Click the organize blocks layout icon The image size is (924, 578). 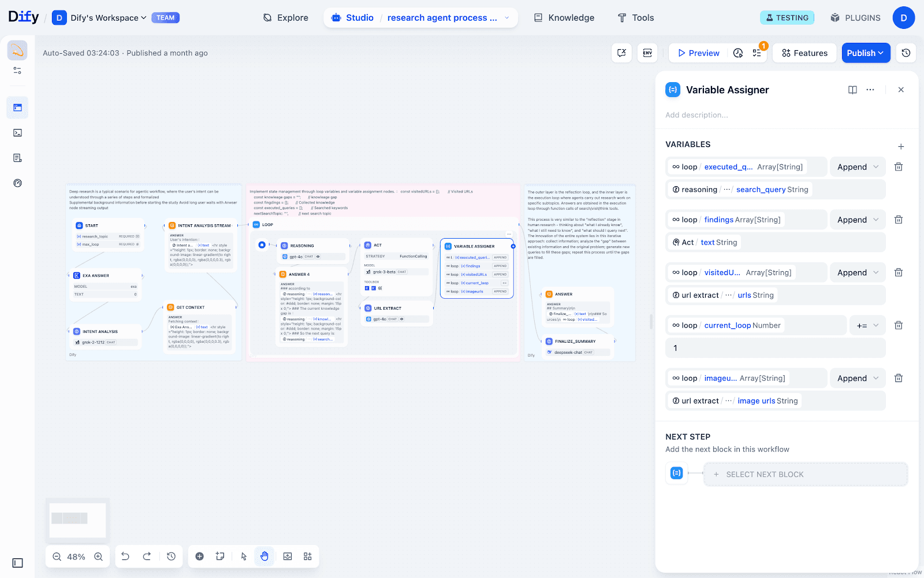(308, 557)
